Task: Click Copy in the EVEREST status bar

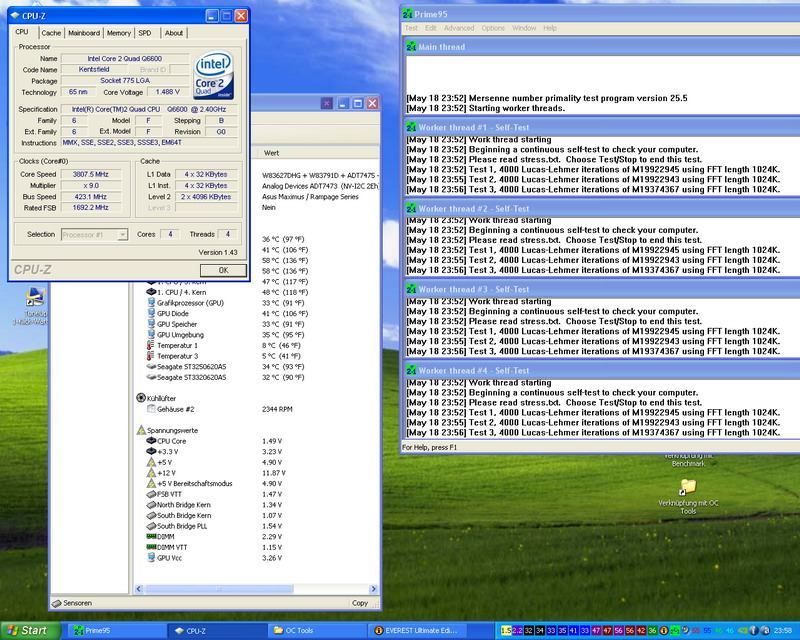Action: coord(360,603)
